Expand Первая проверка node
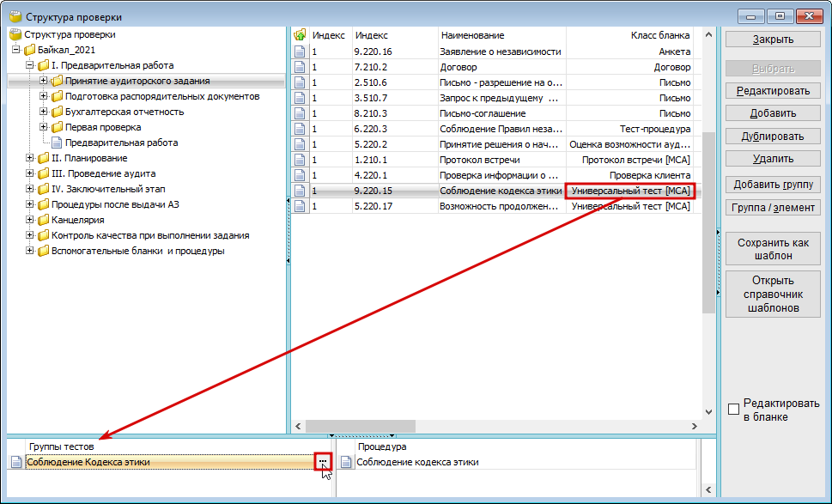The width and height of the screenshot is (832, 504). (44, 127)
